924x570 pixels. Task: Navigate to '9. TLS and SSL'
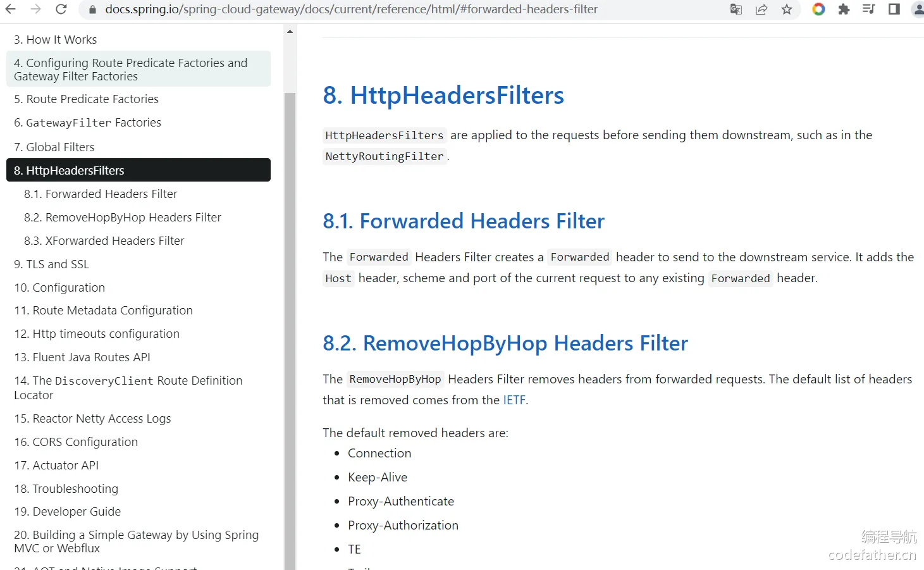(x=51, y=264)
